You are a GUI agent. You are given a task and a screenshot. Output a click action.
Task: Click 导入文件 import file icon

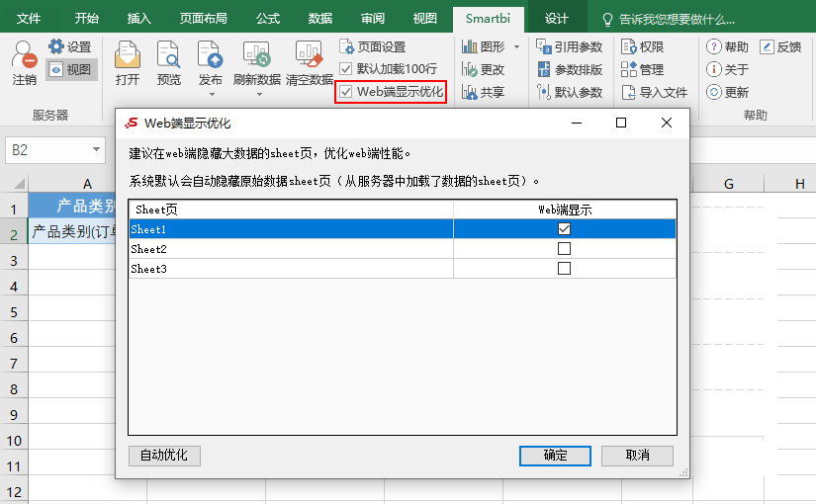click(628, 92)
